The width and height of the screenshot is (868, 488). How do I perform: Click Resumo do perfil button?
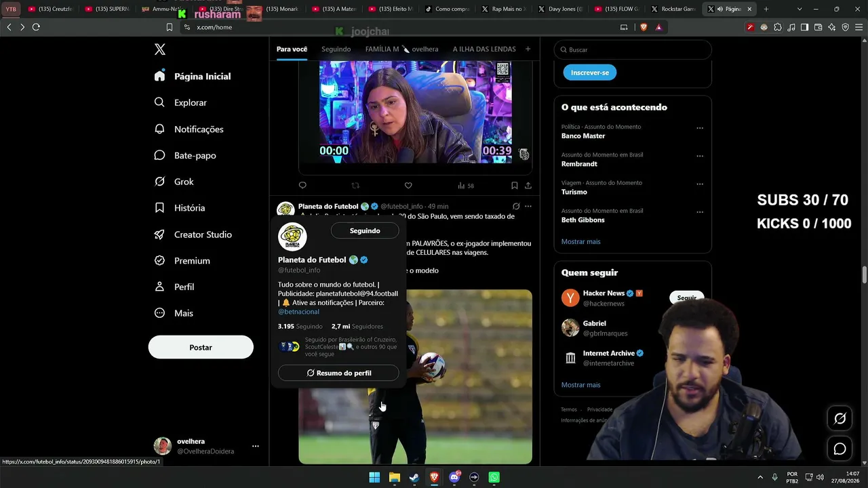[x=338, y=373]
